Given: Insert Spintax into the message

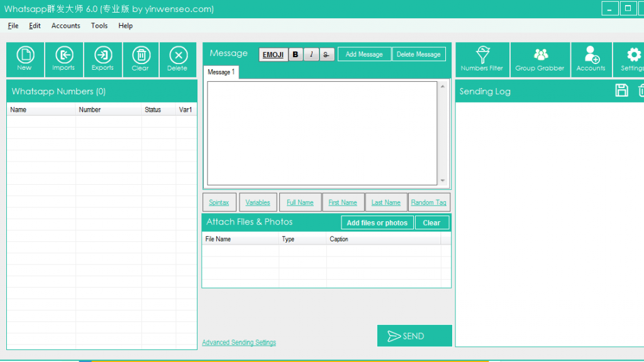Looking at the screenshot, I should tap(219, 202).
